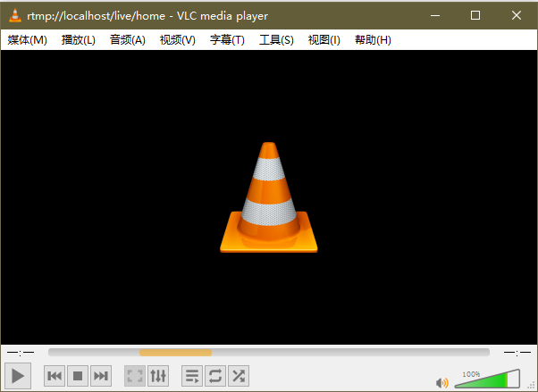The height and width of the screenshot is (392, 538).
Task: Click the VLC cone icon in title bar
Action: (15, 15)
